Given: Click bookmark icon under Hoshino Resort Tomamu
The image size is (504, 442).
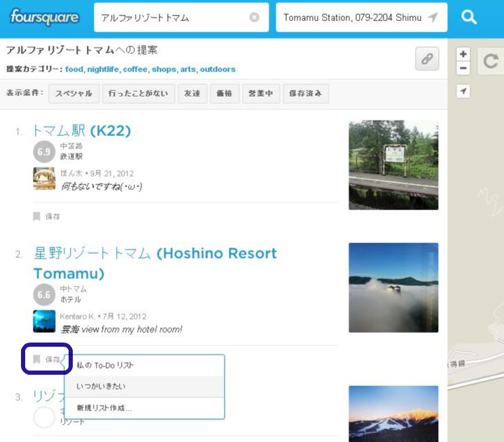Looking at the screenshot, I should (36, 359).
